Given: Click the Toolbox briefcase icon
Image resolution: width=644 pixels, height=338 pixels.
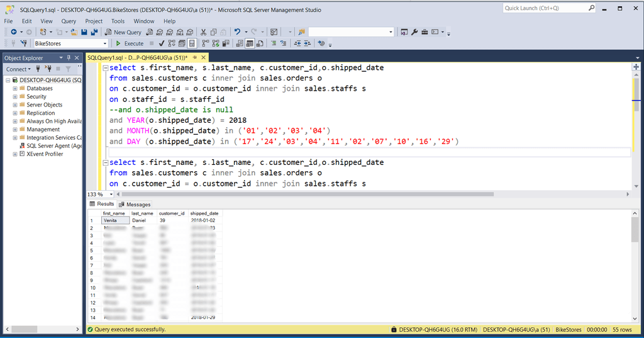Looking at the screenshot, I should click(425, 32).
